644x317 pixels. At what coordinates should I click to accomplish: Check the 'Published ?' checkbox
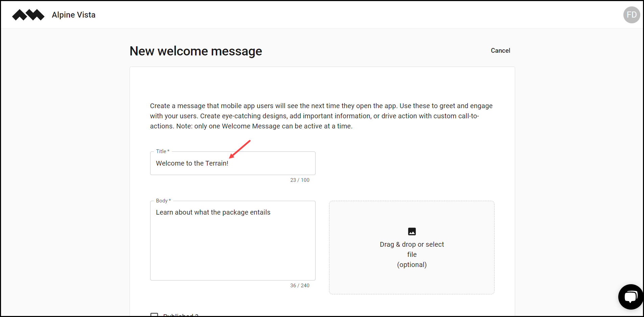(155, 315)
